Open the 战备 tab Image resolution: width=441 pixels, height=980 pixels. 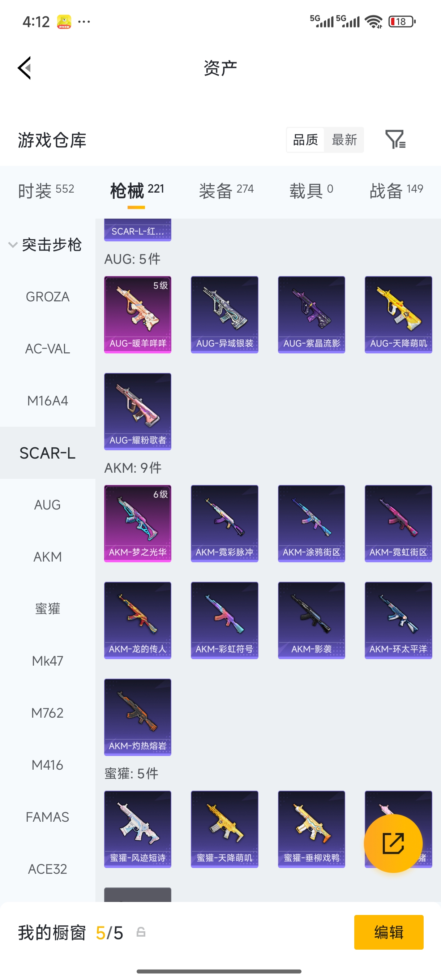coord(396,190)
